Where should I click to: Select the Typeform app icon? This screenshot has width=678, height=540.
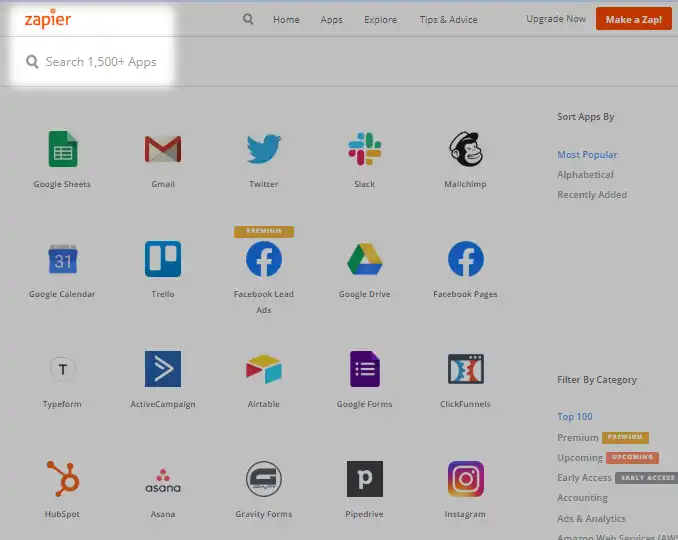point(63,369)
